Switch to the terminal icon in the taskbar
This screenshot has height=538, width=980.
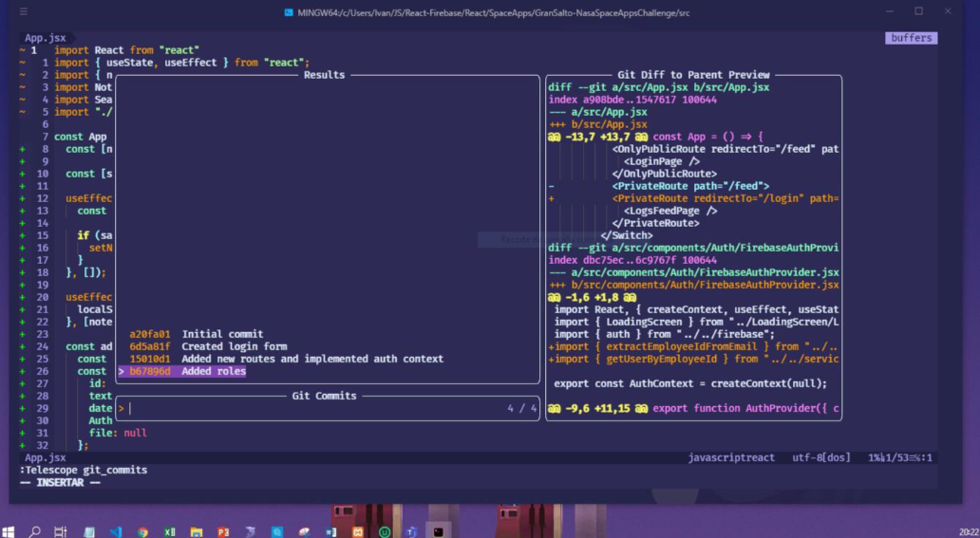click(438, 531)
